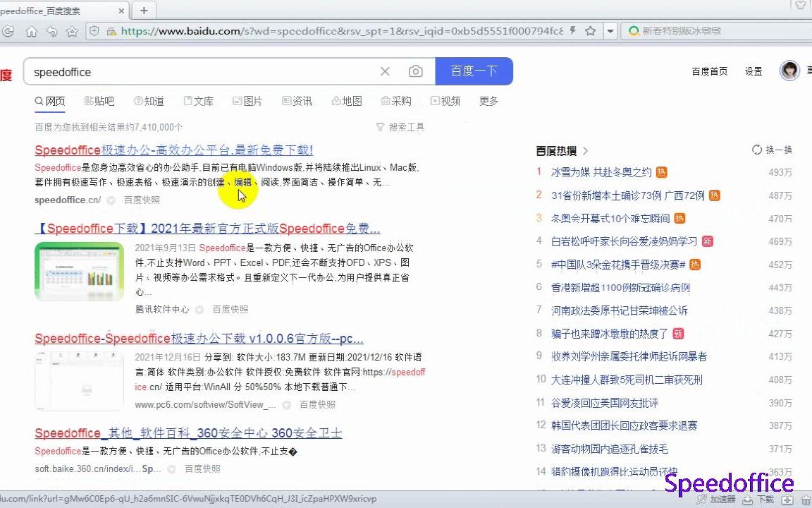
Task: Click the user avatar in the top right
Action: tap(789, 71)
